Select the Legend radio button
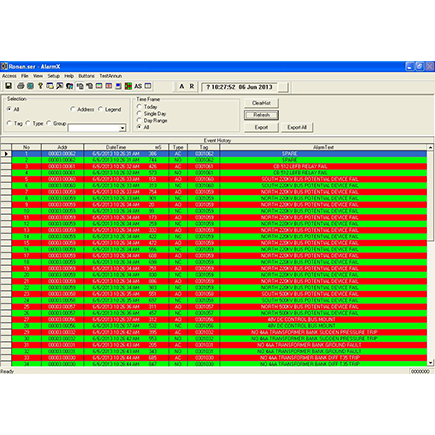The height and width of the screenshot is (435, 435). coord(101,109)
